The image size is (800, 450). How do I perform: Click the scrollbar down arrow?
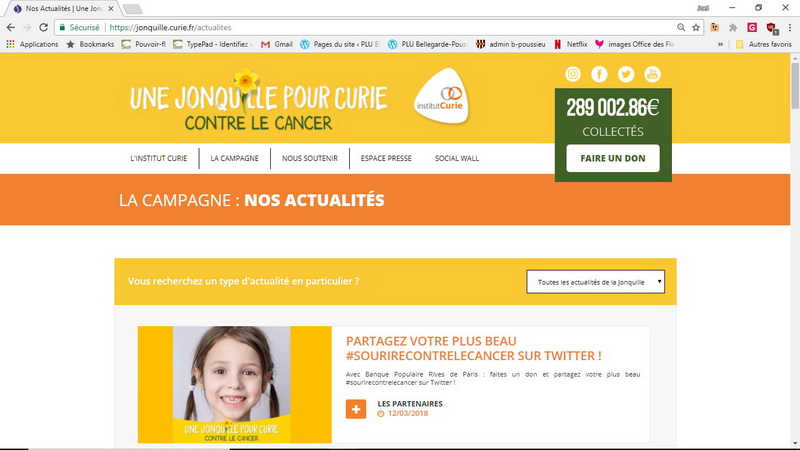point(795,443)
